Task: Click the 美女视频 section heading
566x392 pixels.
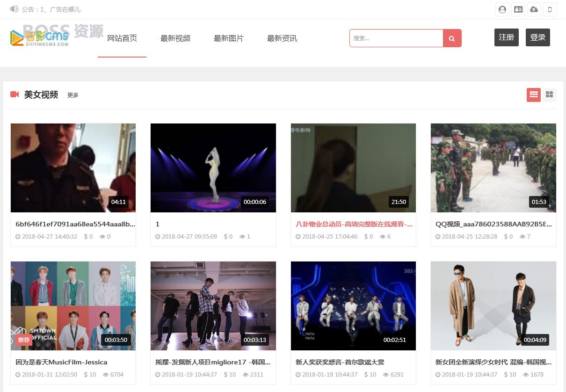Action: [41, 94]
